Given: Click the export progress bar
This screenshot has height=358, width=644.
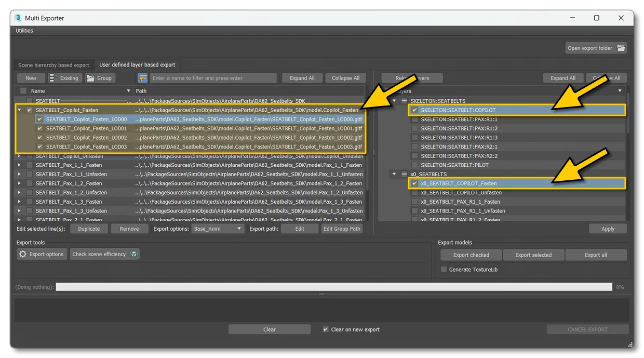Looking at the screenshot, I should pos(334,287).
